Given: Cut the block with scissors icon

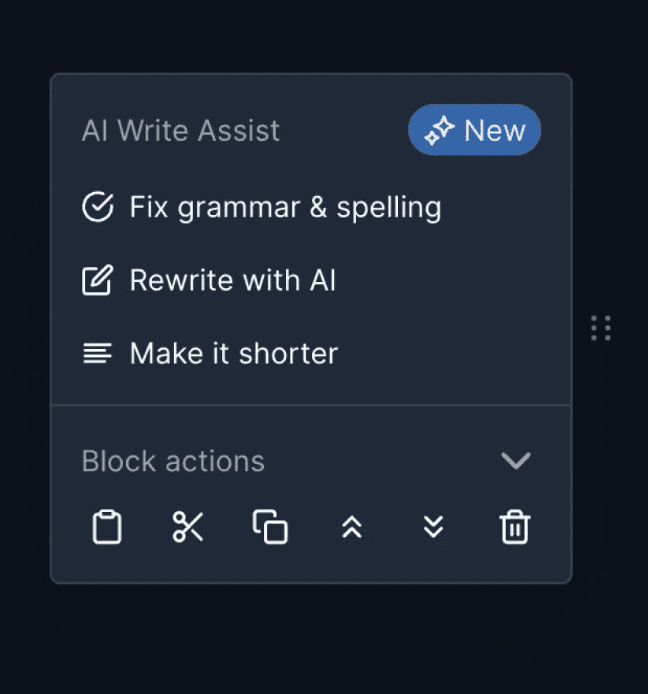Looking at the screenshot, I should click(x=188, y=527).
